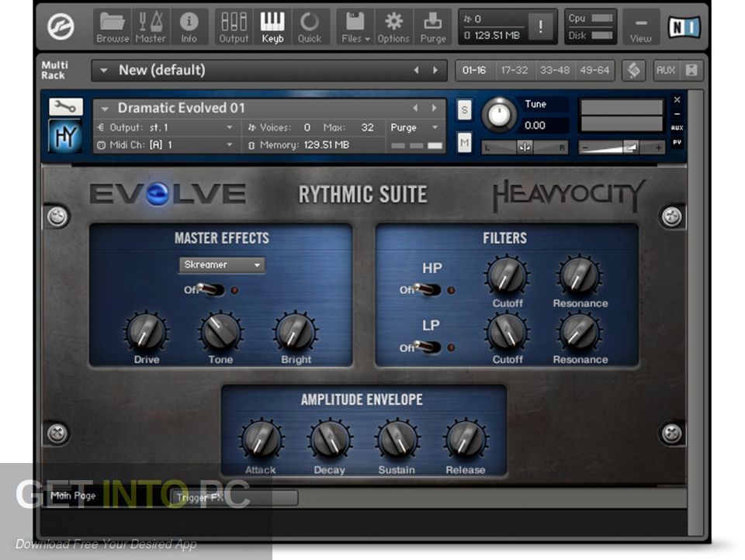Toggle the LP filter switch
This screenshot has height=560, width=745.
coord(427,347)
